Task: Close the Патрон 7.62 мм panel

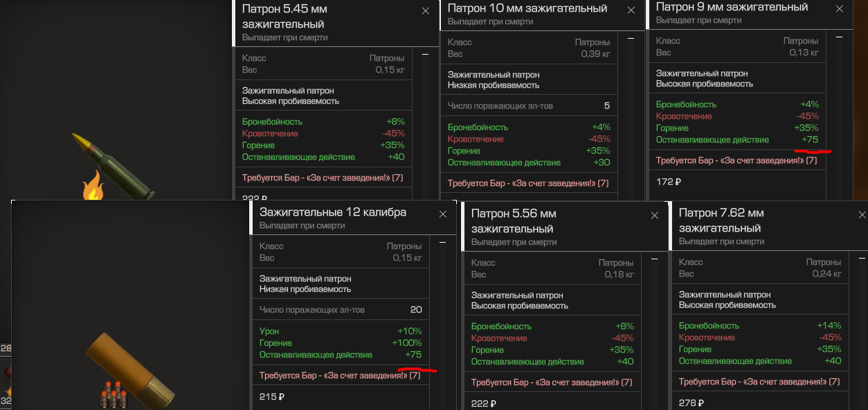Action: [x=862, y=216]
